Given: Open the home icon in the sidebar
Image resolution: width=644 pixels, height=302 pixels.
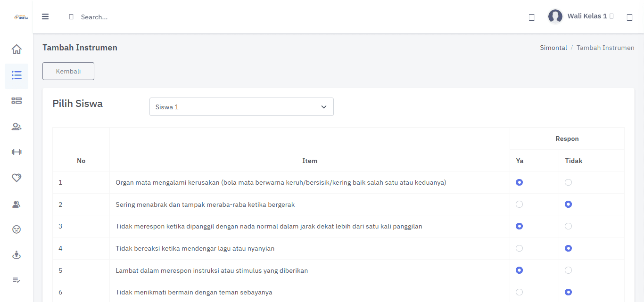Looking at the screenshot, I should (x=17, y=49).
